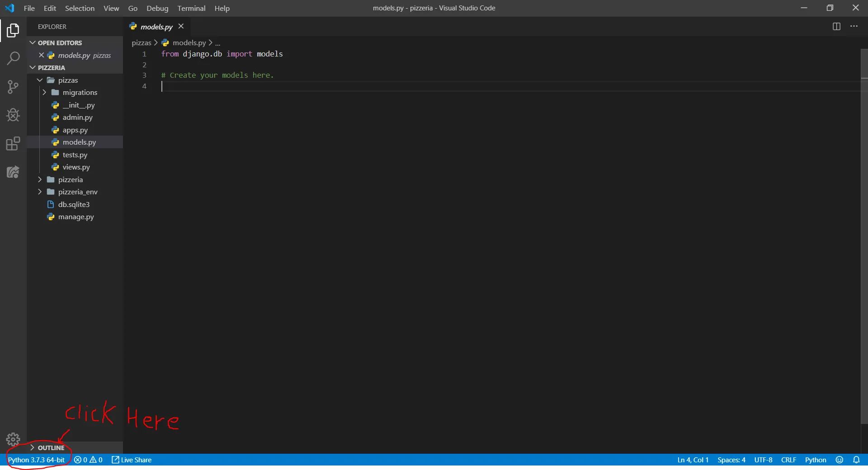This screenshot has width=868, height=470.
Task: Open db.sqlite3 in the explorer
Action: point(75,204)
